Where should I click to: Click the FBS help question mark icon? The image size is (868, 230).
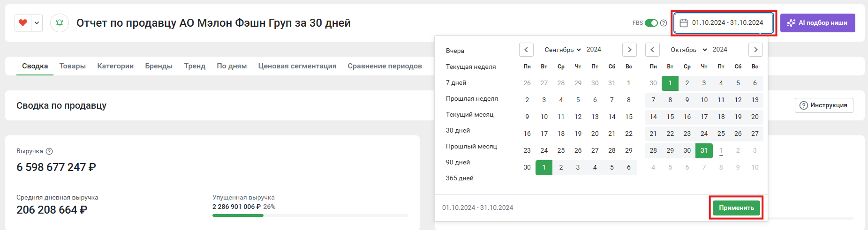[x=664, y=23]
